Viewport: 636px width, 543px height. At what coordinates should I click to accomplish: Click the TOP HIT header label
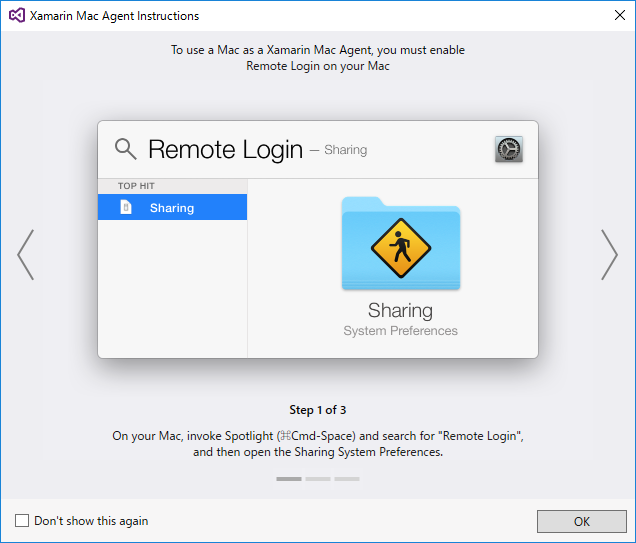click(x=136, y=186)
